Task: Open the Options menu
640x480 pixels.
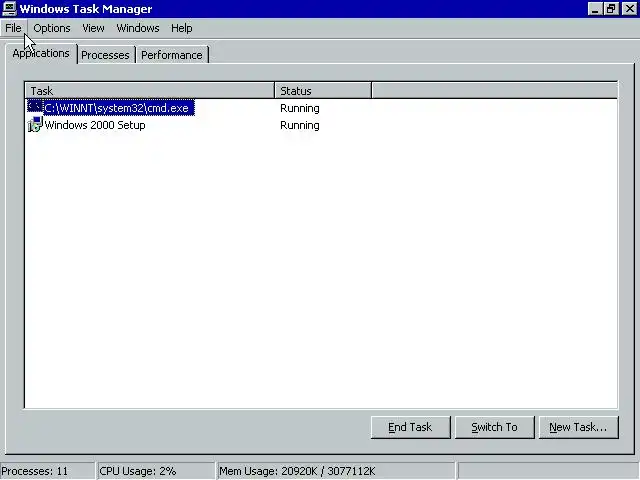Action: click(52, 28)
